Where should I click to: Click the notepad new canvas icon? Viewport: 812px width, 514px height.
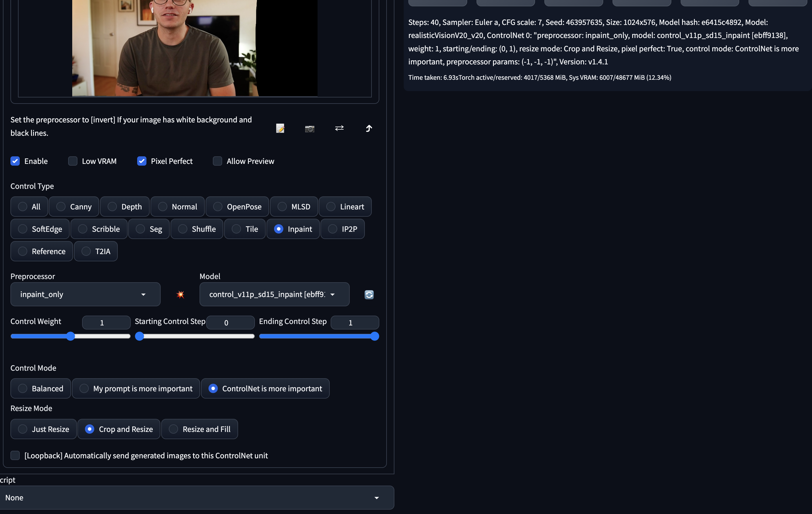click(x=280, y=128)
